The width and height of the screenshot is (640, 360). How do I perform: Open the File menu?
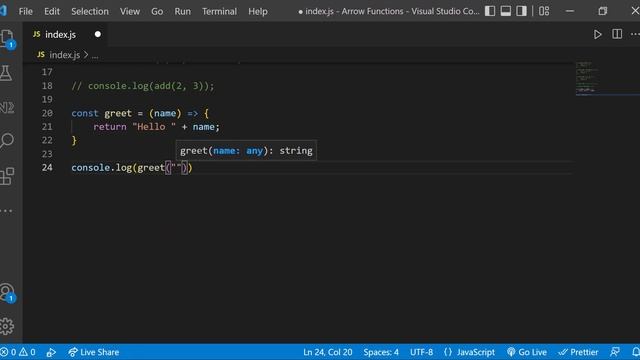(26, 11)
